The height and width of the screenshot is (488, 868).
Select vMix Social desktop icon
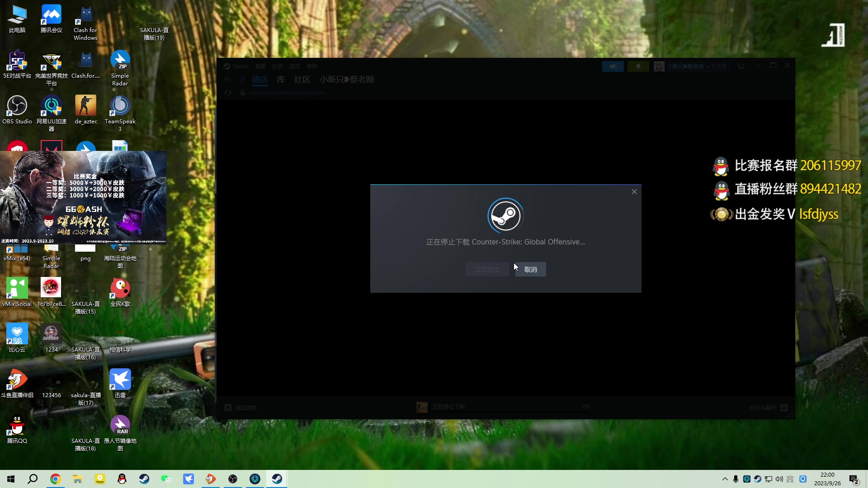[17, 292]
